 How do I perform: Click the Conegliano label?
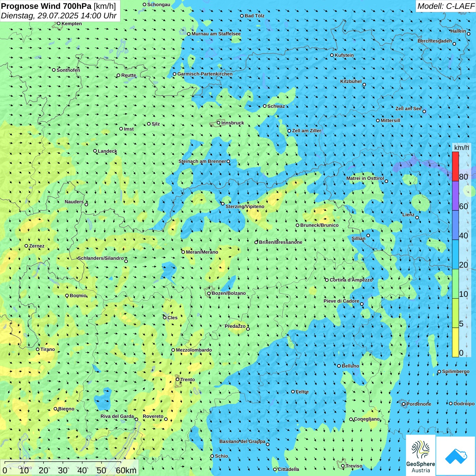tap(367, 419)
